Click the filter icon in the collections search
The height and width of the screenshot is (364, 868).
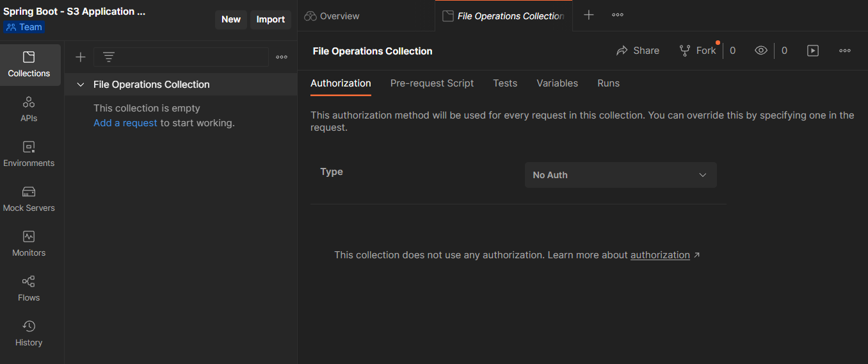point(109,57)
